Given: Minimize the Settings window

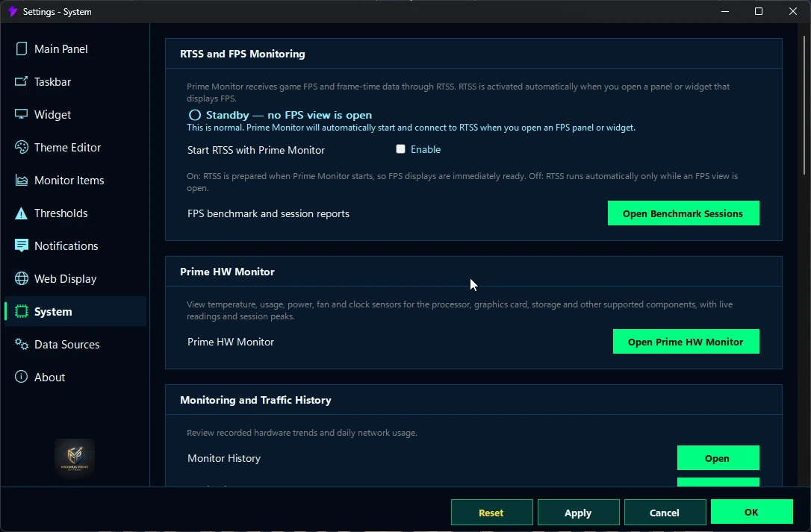Looking at the screenshot, I should (x=725, y=11).
